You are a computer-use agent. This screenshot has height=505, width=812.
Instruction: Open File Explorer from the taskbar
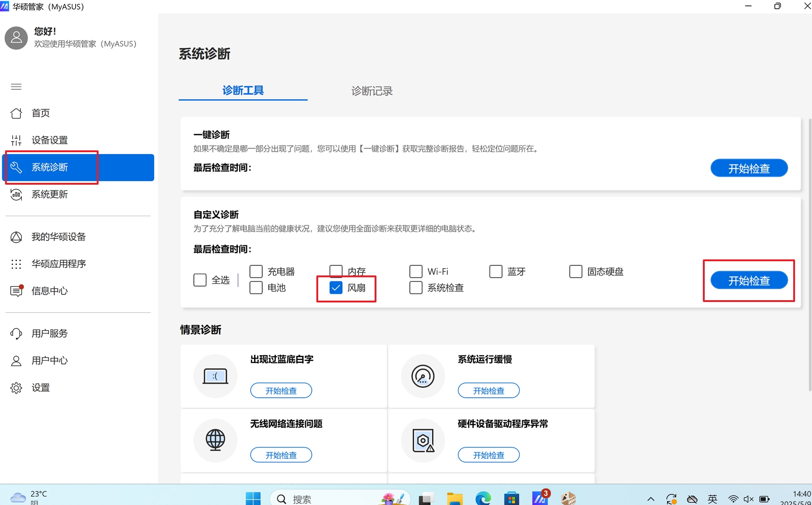click(x=455, y=498)
